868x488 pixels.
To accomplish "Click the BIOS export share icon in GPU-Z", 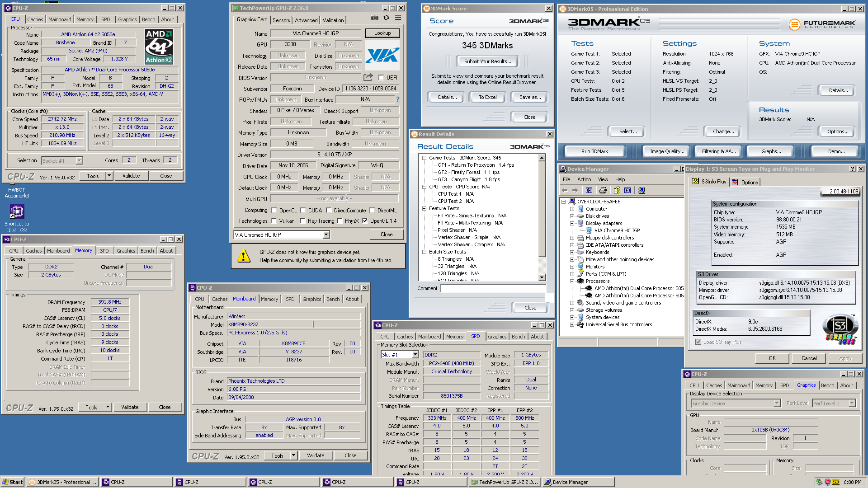I will [368, 77].
